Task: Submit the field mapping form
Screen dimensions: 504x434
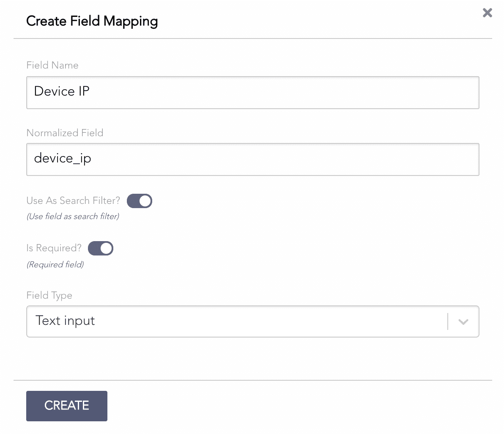Action: point(66,406)
